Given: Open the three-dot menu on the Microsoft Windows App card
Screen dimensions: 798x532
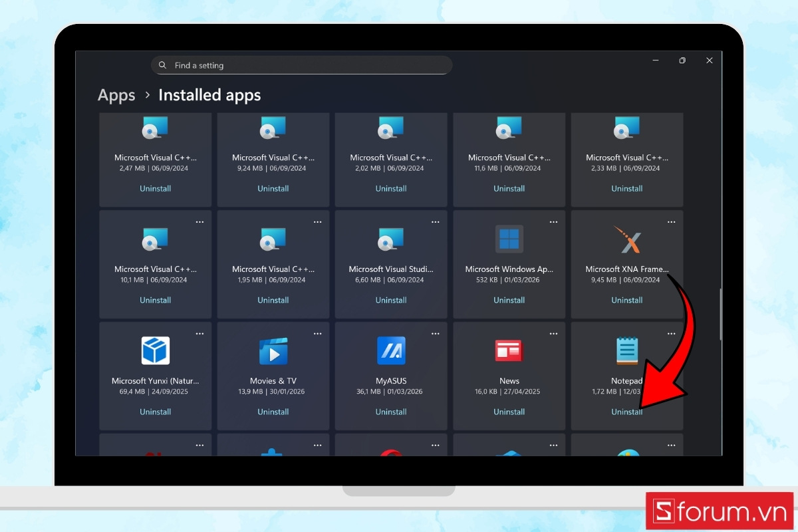Looking at the screenshot, I should click(553, 222).
